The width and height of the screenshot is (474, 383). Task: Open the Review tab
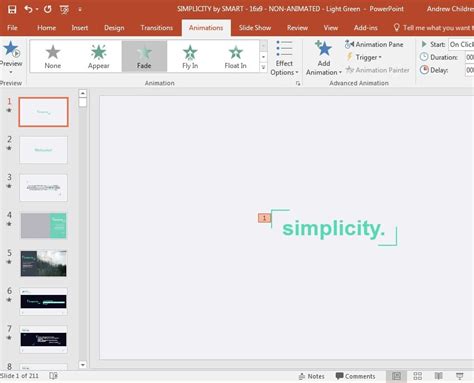(x=297, y=28)
